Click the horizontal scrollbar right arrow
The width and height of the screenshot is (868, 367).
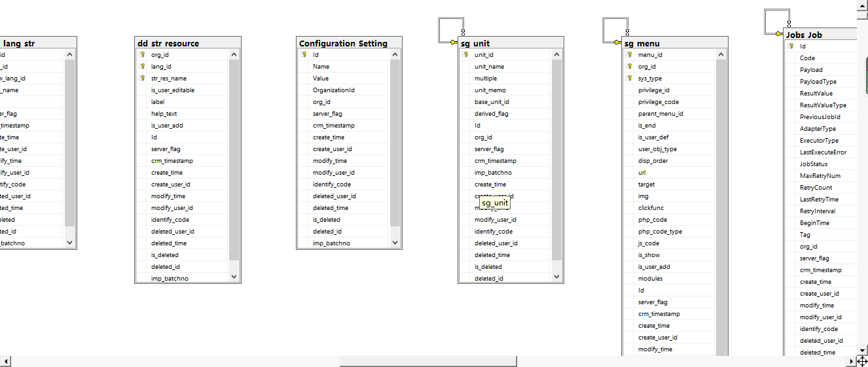coord(852,361)
